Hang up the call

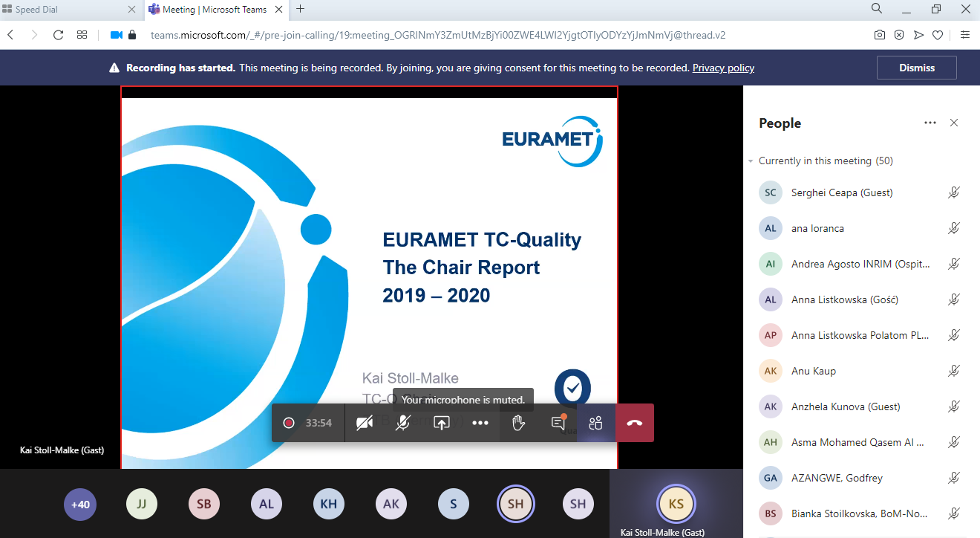[635, 423]
